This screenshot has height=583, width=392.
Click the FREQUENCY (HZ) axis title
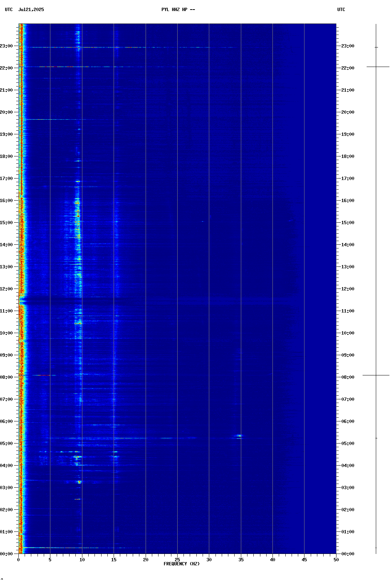coord(182,564)
